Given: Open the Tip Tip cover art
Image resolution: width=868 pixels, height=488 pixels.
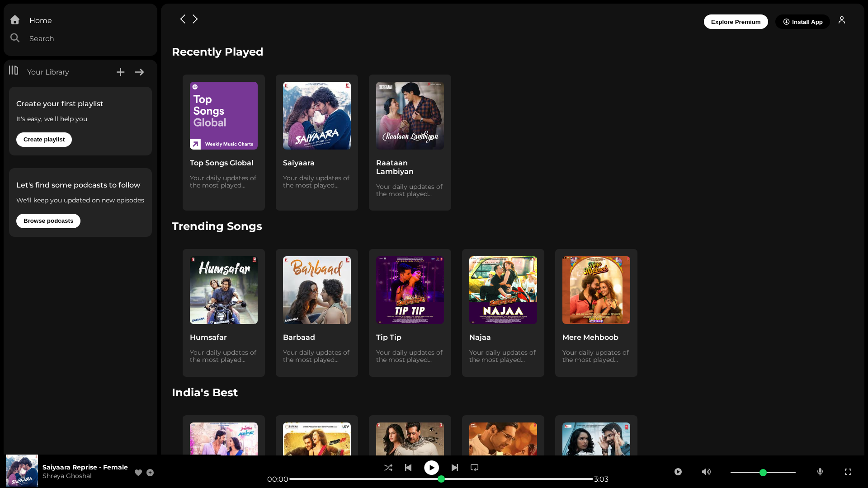Looking at the screenshot, I should [410, 290].
